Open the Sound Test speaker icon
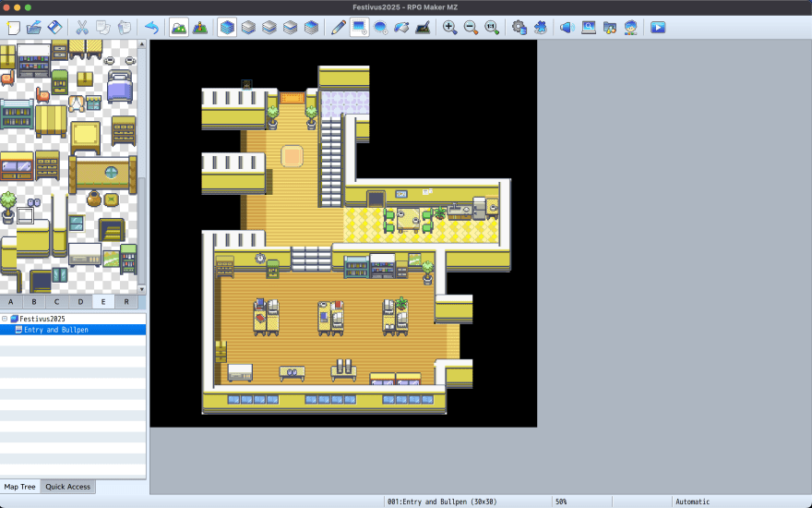 tap(567, 28)
